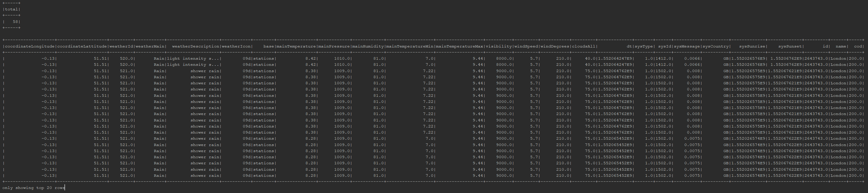Select the total count value 58
The image size is (868, 193).
15,21
